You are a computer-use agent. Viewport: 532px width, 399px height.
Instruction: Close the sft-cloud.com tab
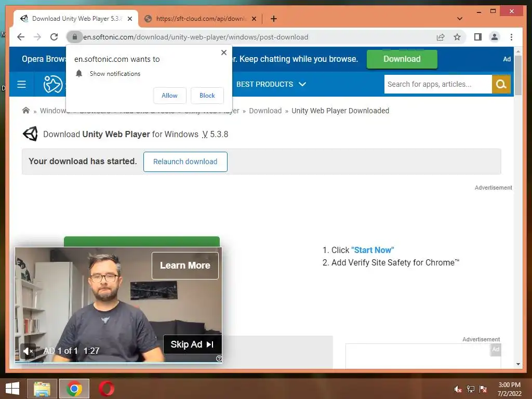[x=254, y=19]
